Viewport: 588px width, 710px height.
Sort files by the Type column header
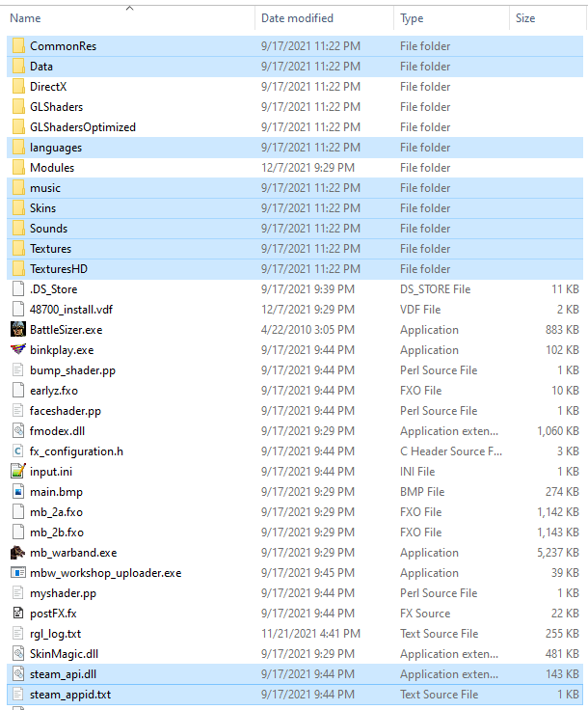click(412, 18)
